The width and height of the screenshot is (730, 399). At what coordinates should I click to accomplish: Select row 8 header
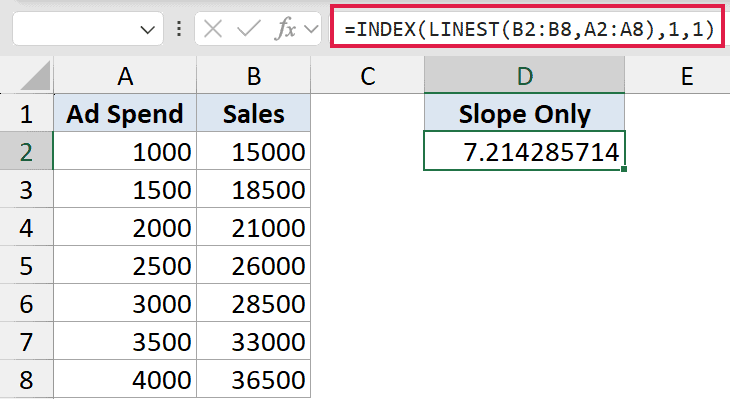27,379
